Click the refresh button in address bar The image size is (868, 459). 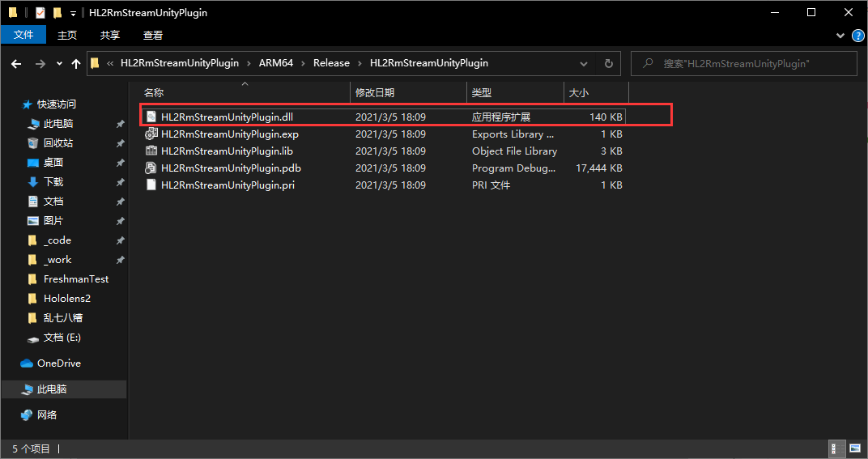click(608, 64)
